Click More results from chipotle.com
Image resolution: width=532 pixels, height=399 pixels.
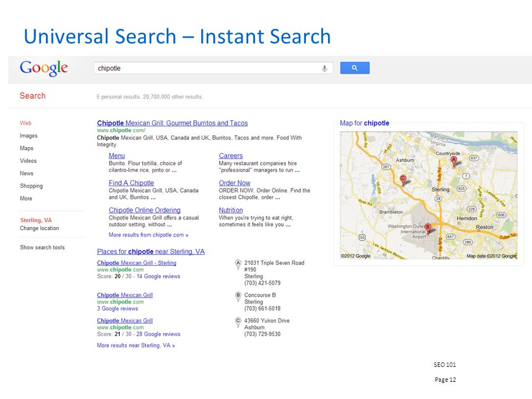[149, 235]
